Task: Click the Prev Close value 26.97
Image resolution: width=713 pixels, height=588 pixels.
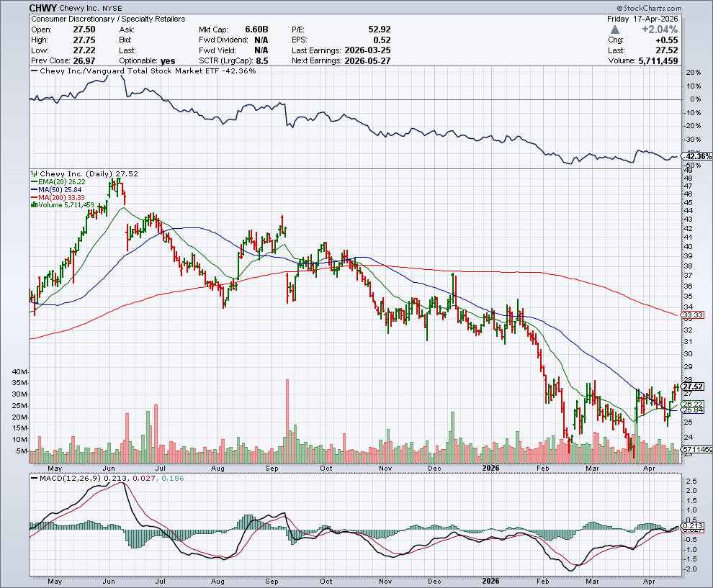Action: (84, 61)
